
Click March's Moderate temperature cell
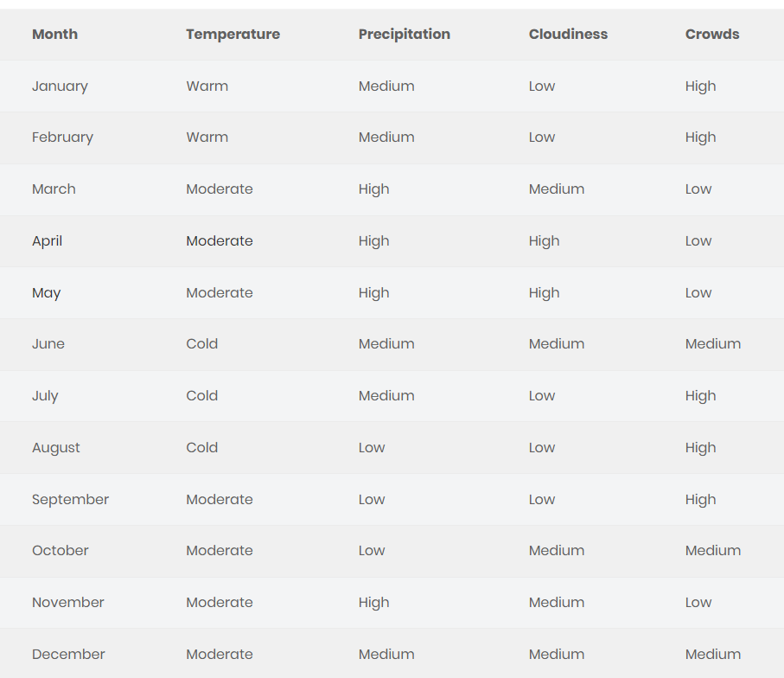[220, 189]
